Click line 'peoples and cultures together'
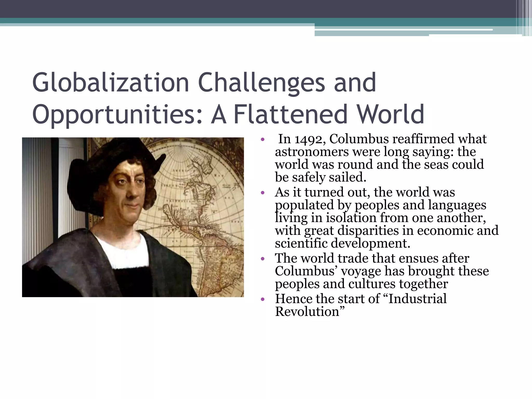The width and height of the screenshot is (532, 399). click(x=362, y=284)
